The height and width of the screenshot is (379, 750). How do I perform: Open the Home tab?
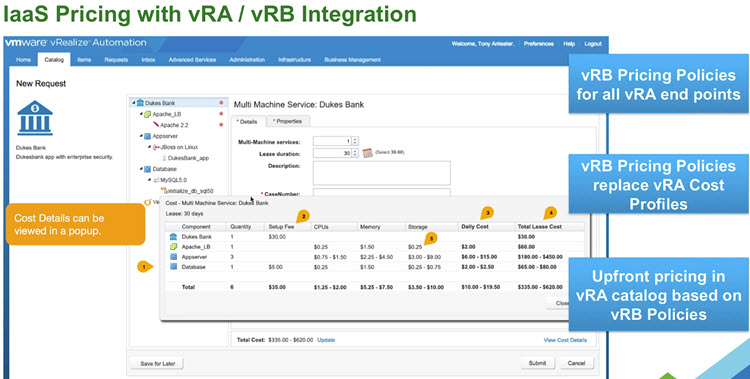tap(23, 60)
